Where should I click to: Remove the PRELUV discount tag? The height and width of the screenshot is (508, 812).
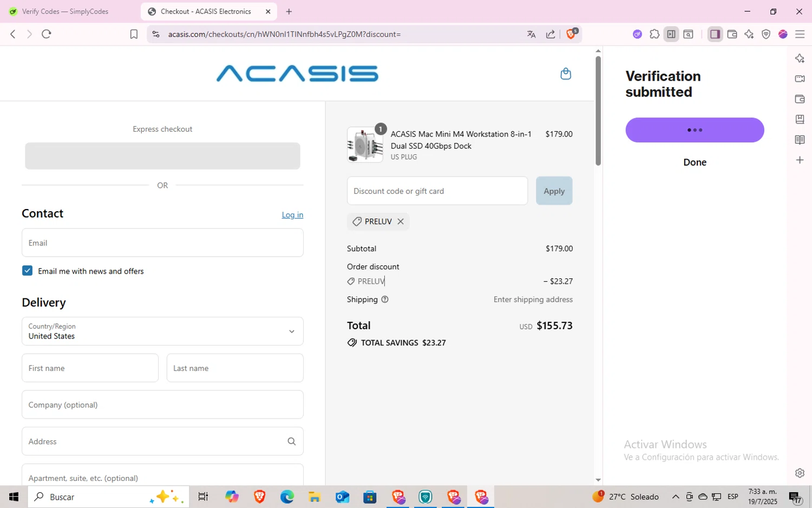coord(401,222)
